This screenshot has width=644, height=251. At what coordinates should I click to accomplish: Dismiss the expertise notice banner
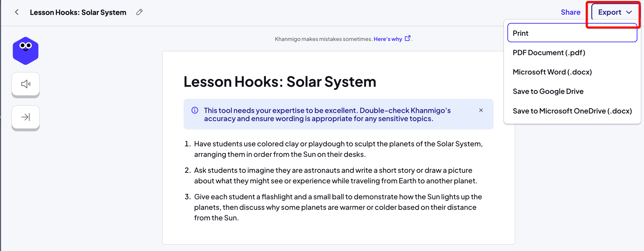click(481, 110)
